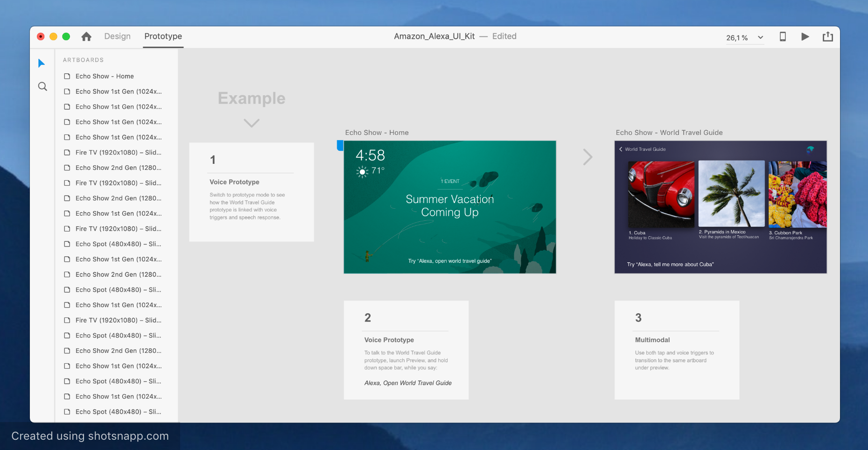Image resolution: width=868 pixels, height=450 pixels.
Task: Click page icon beside Echo Show - Home list row
Action: coord(67,76)
